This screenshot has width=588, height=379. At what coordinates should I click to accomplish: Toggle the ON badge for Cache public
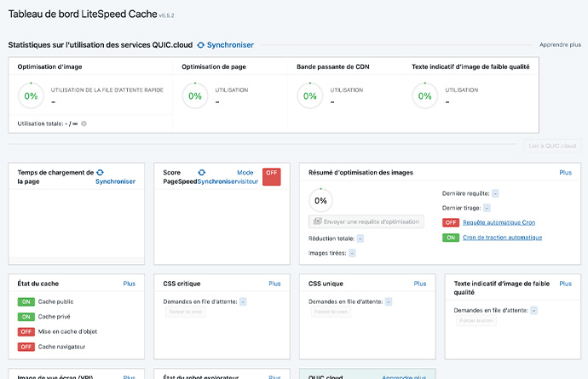[x=26, y=301]
